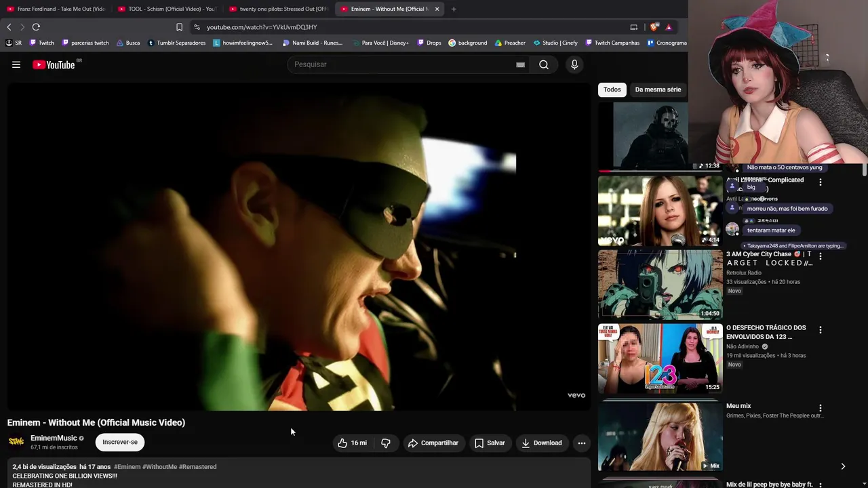Open the background Google bookmark
Viewport: 868px width, 488px height.
click(x=468, y=43)
